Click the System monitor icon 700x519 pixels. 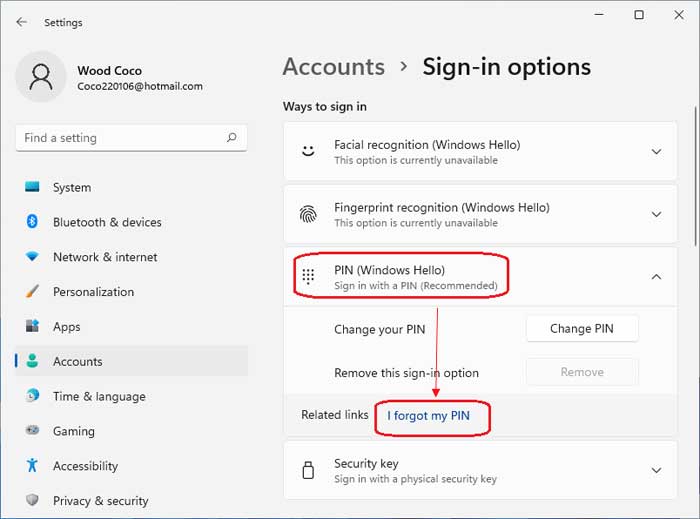[32, 187]
